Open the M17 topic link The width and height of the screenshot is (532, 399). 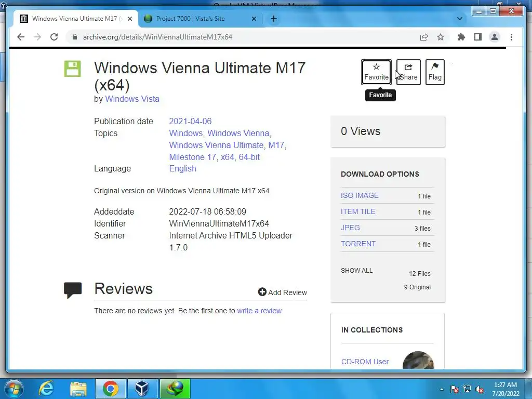coord(276,145)
